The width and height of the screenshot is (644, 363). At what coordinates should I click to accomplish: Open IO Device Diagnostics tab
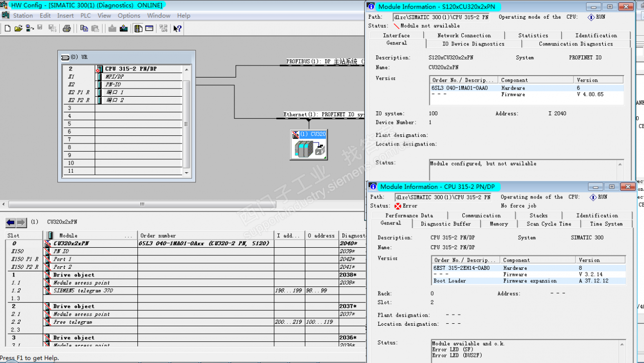473,44
